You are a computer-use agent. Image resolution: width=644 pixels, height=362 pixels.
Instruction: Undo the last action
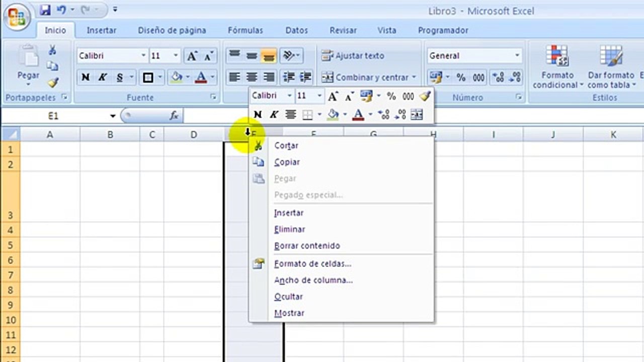[61, 10]
